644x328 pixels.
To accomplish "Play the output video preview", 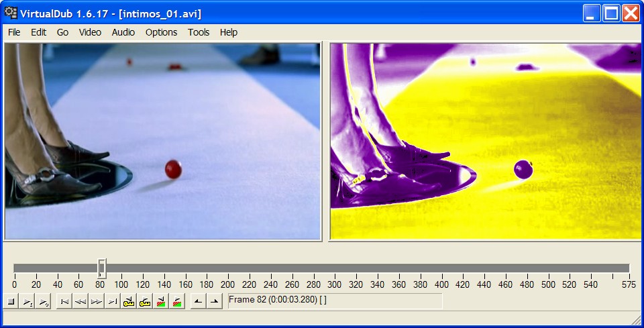I will click(x=43, y=302).
